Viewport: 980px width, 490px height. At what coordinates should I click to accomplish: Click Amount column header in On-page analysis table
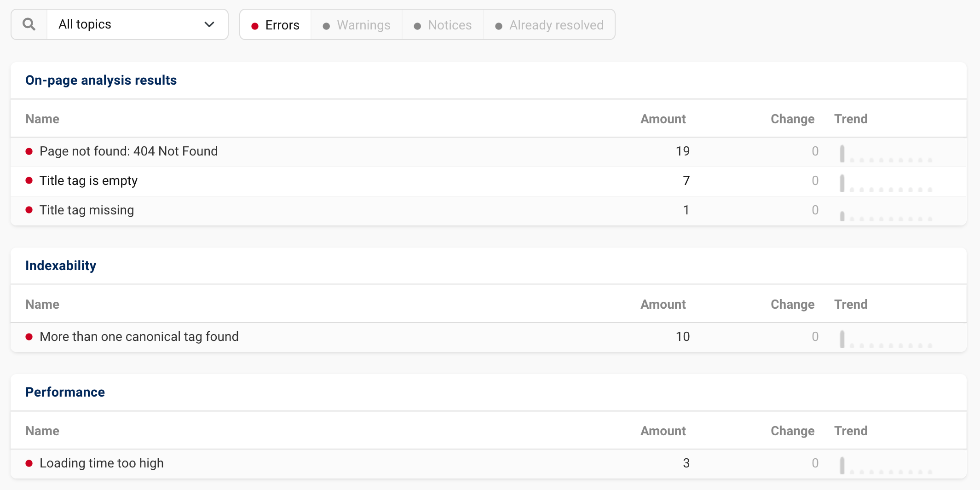point(663,119)
